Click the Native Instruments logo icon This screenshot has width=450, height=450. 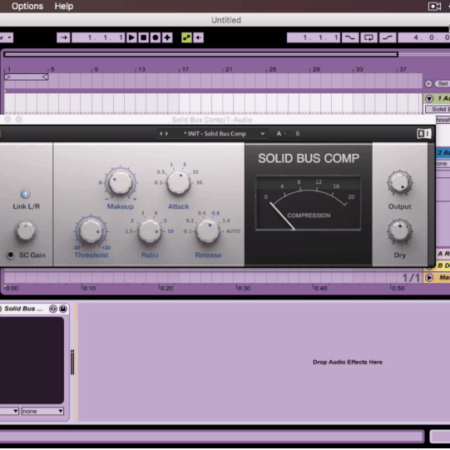[x=424, y=134]
